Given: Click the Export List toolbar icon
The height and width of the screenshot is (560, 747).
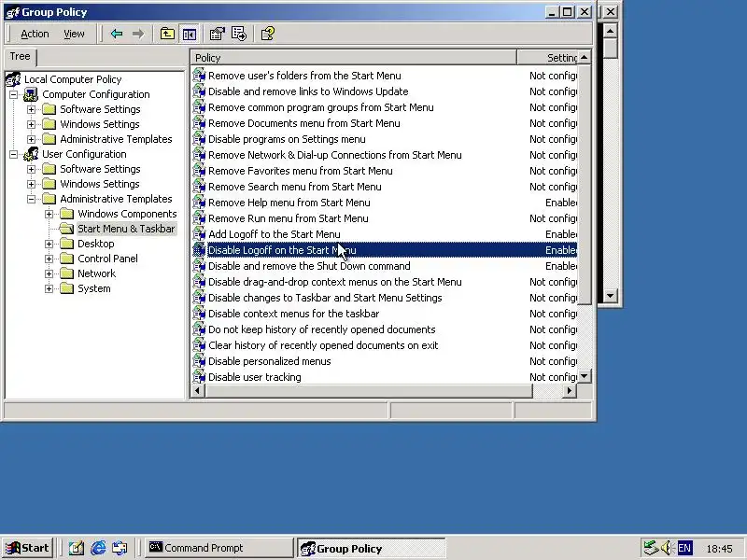Looking at the screenshot, I should click(239, 34).
